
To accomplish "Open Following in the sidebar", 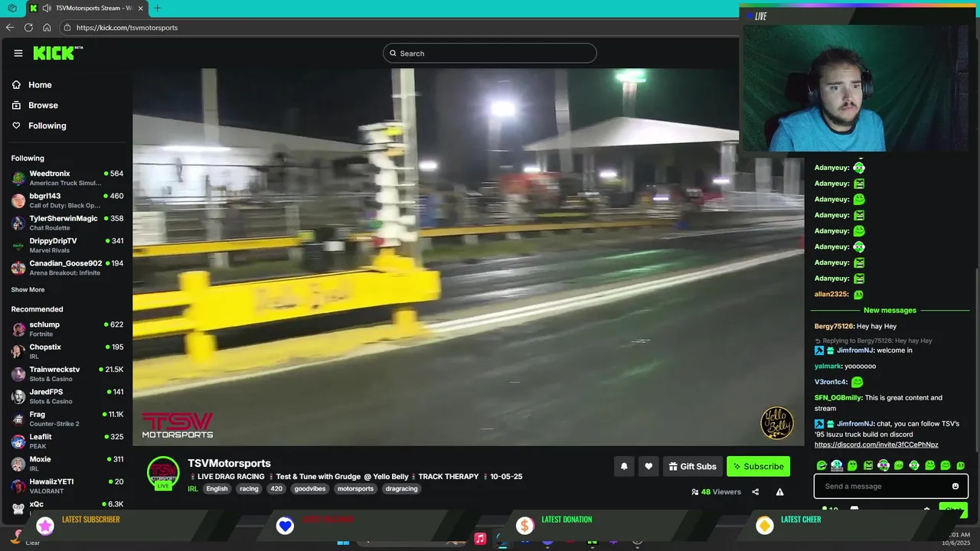I will (x=47, y=126).
